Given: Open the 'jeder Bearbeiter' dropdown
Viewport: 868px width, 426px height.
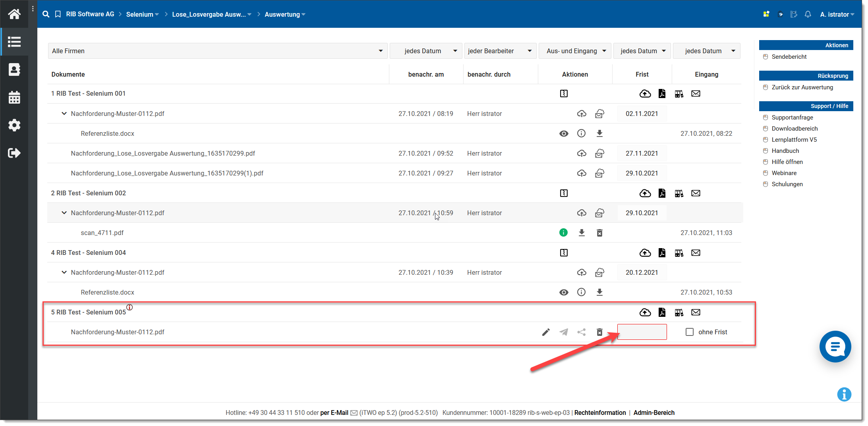Looking at the screenshot, I should (x=500, y=51).
